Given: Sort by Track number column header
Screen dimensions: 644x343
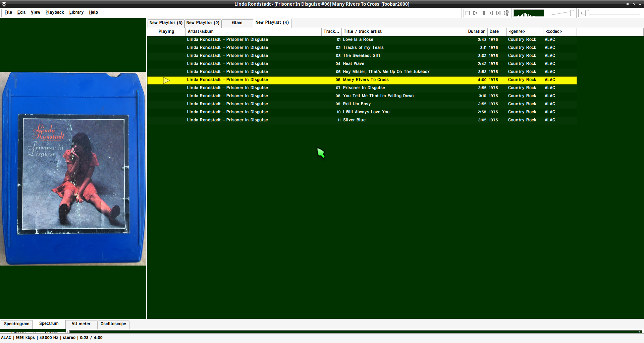Looking at the screenshot, I should [x=331, y=32].
